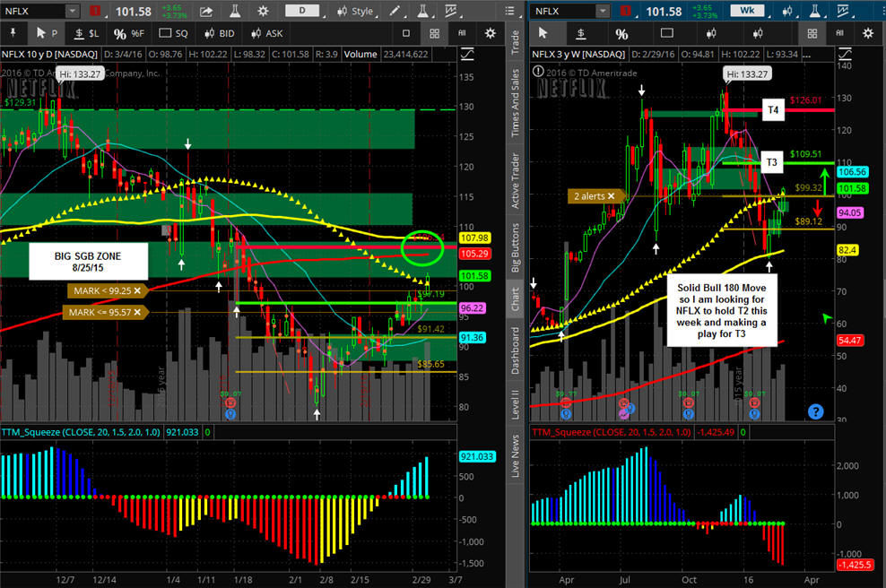The image size is (886, 588).
Task: Toggle the All button in right pane toolbar
Action: [x=839, y=33]
